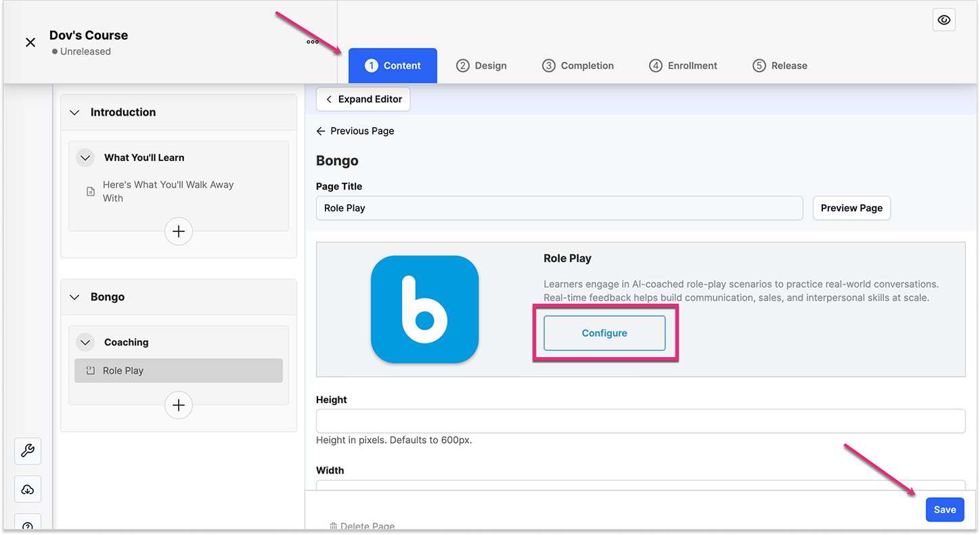This screenshot has height=535, width=980.
Task: Click the Page Title input field
Action: pos(559,208)
